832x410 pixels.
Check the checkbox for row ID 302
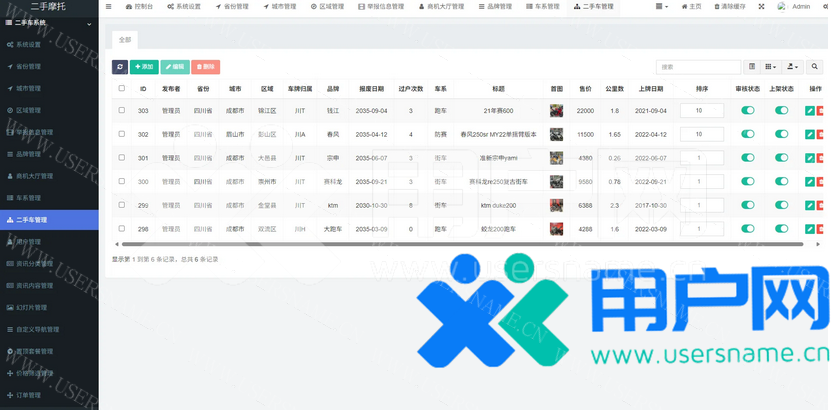point(122,134)
